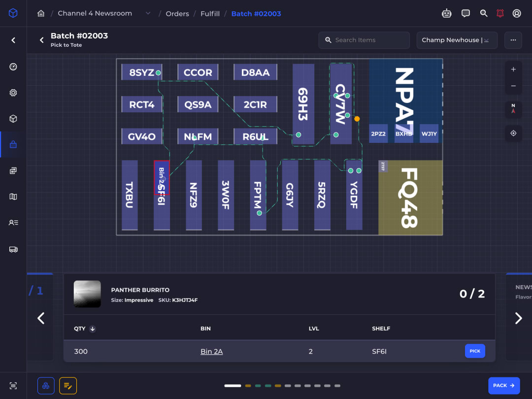
Task: Open the settings gear sidebar icon
Action: pyautogui.click(x=13, y=93)
